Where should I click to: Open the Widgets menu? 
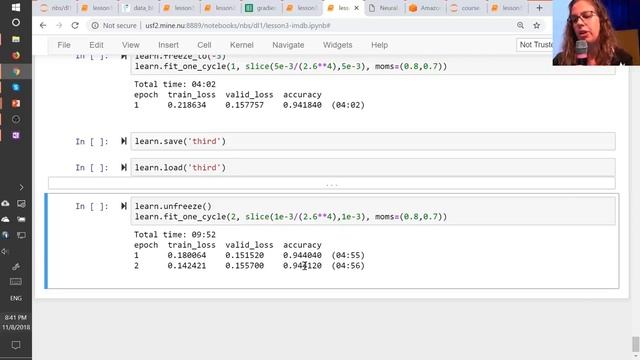(338, 45)
